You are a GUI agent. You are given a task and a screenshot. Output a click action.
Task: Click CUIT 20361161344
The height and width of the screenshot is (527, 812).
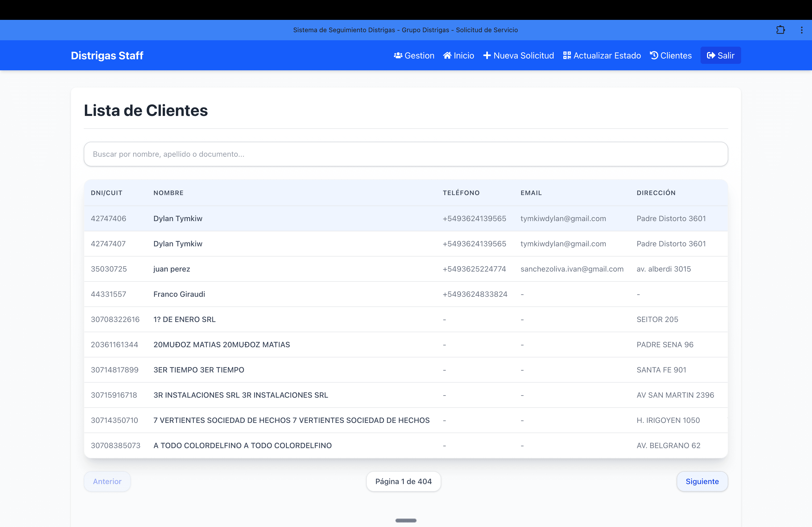click(x=114, y=345)
